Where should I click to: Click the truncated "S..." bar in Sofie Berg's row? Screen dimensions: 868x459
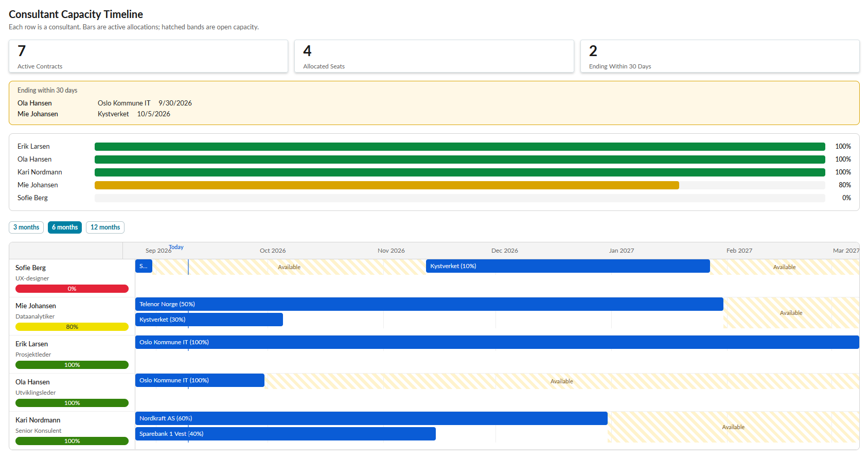[144, 266]
